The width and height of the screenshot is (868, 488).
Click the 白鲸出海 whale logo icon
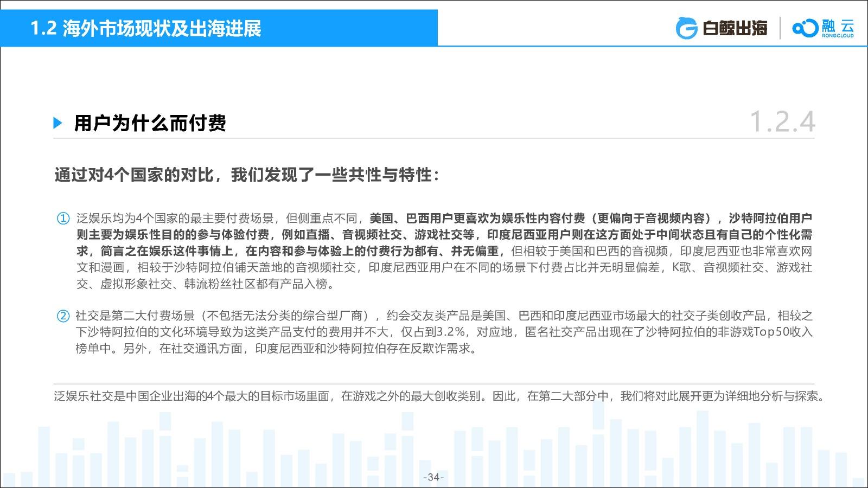[686, 29]
